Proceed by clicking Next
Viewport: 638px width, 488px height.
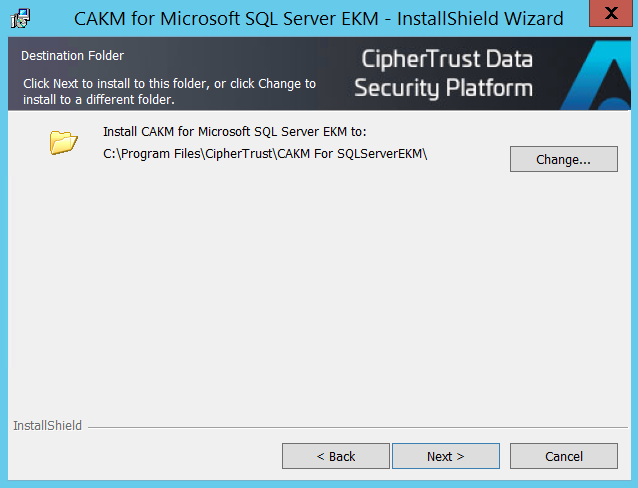tap(445, 456)
